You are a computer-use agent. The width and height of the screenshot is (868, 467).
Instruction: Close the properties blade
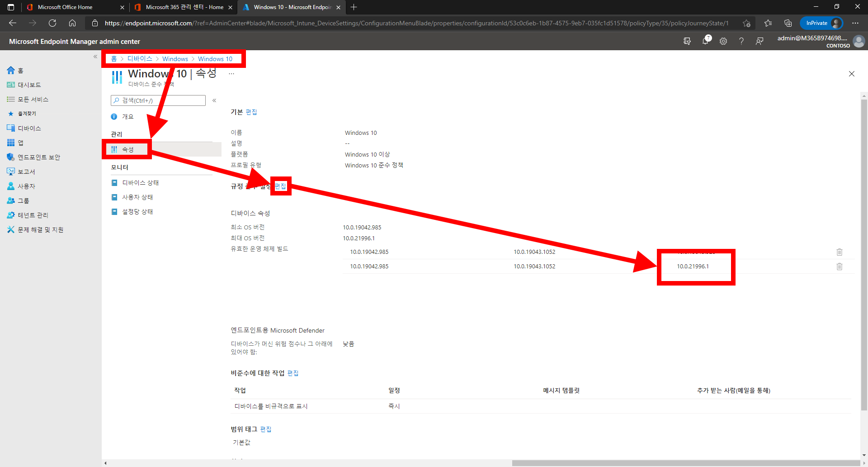[x=852, y=74]
